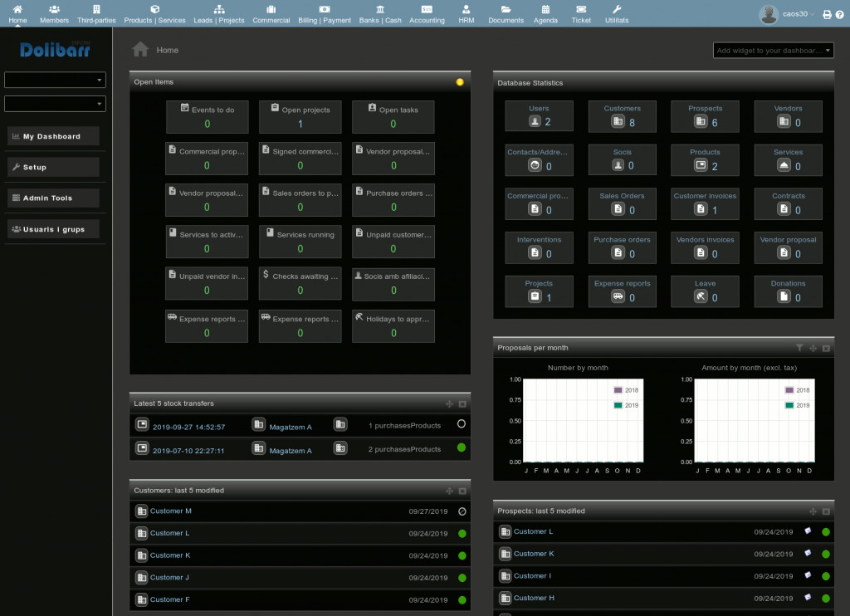Click the Projects statistics icon
Screen dimensions: 850x616
[535, 296]
